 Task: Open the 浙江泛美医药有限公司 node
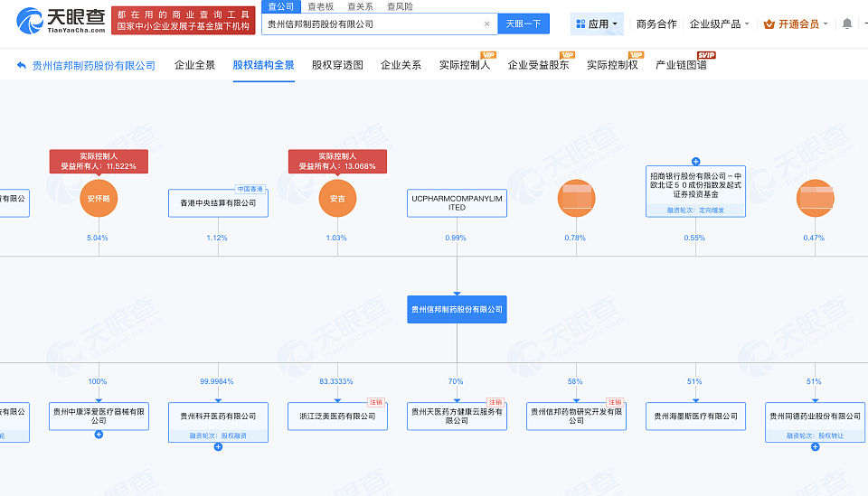point(337,416)
